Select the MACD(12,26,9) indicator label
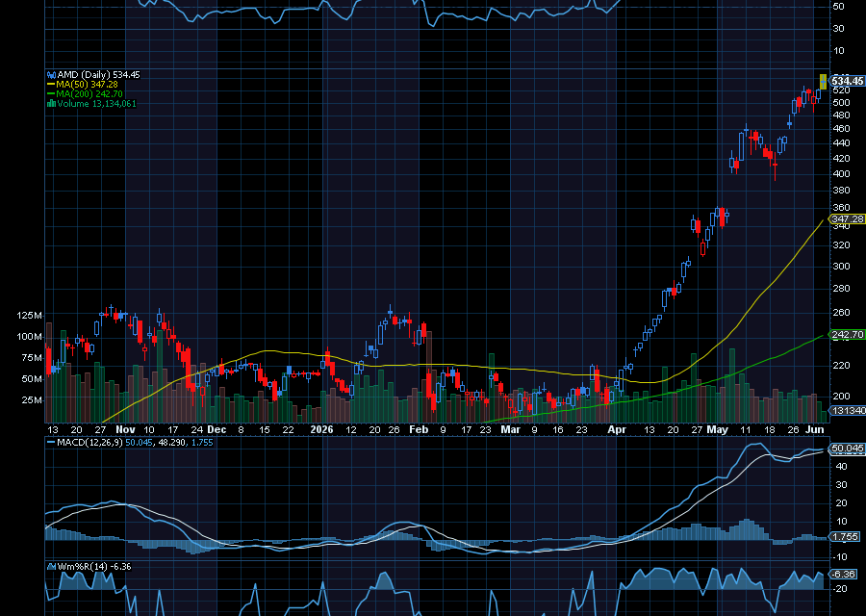This screenshot has width=866, height=616. [90, 443]
